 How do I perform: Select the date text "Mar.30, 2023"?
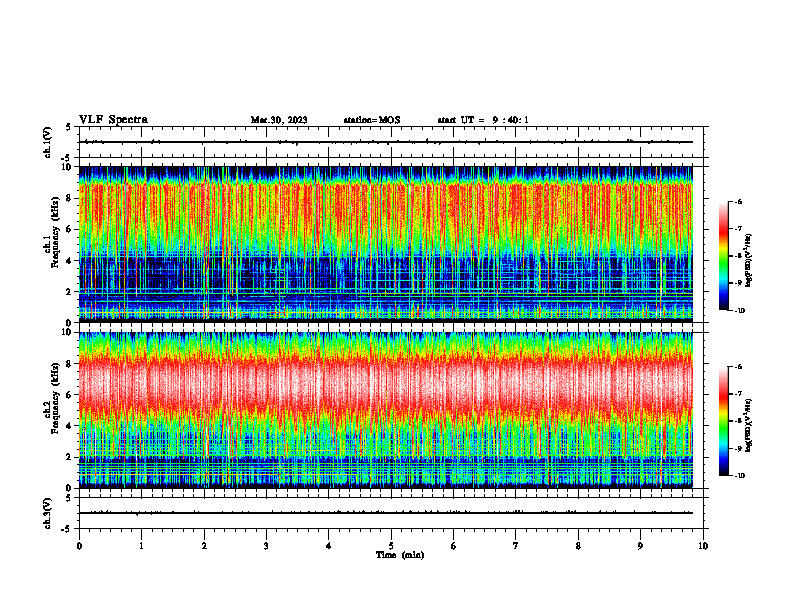279,120
